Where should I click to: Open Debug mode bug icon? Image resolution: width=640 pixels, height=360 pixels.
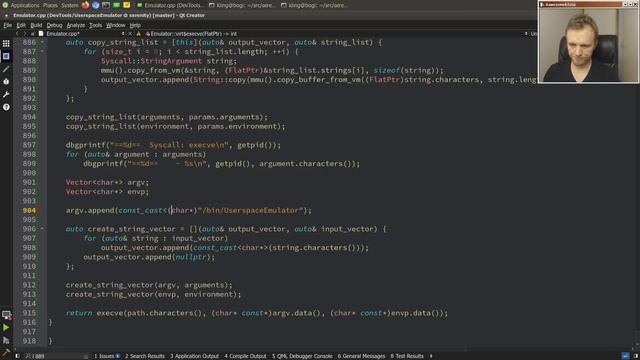click(6, 82)
